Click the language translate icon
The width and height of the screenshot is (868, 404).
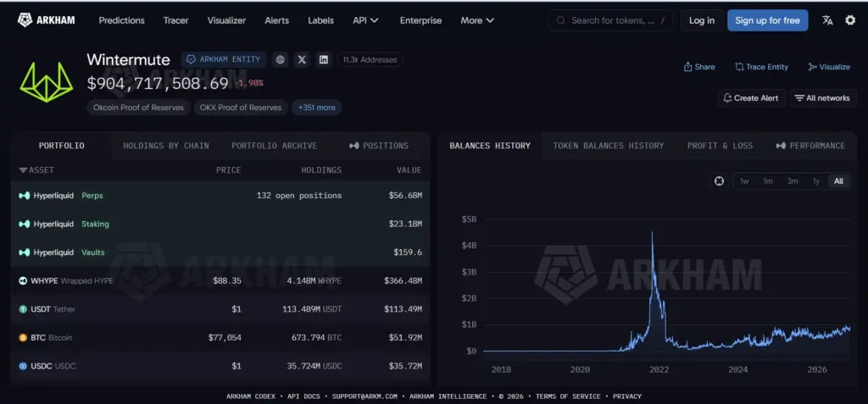coord(827,20)
